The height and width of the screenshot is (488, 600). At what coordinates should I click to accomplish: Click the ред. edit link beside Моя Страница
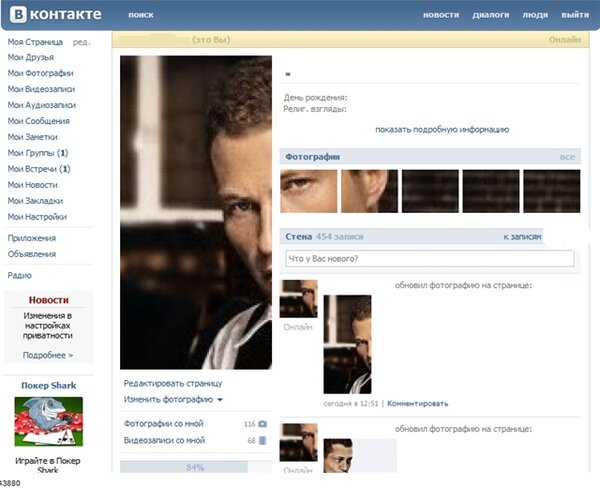[82, 42]
